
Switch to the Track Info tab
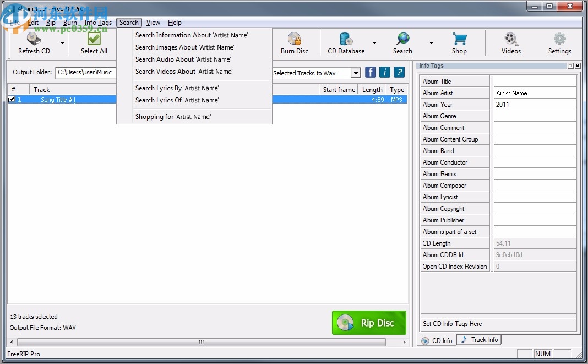tap(478, 340)
